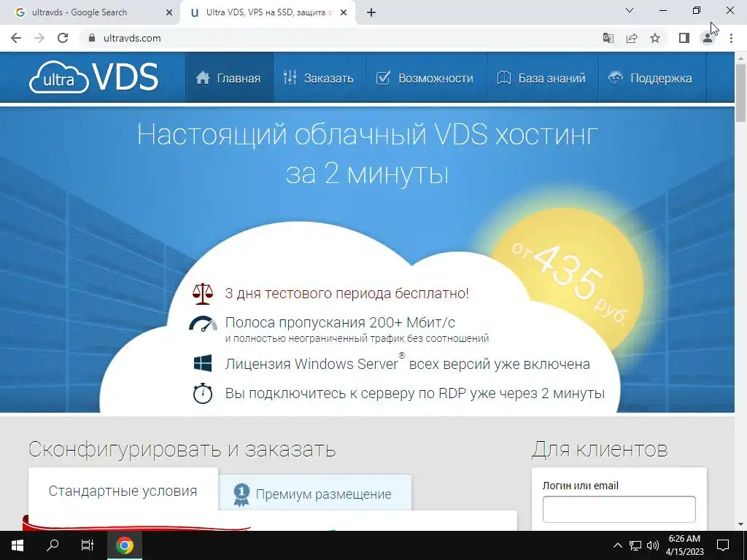This screenshot has height=560, width=747.
Task: Reload the ultravds.com page
Action: [63, 38]
